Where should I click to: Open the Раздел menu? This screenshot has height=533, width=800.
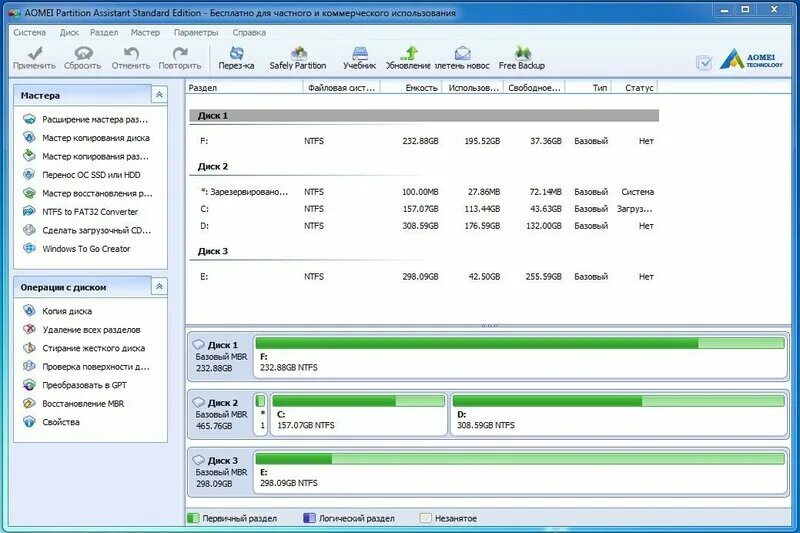[104, 32]
